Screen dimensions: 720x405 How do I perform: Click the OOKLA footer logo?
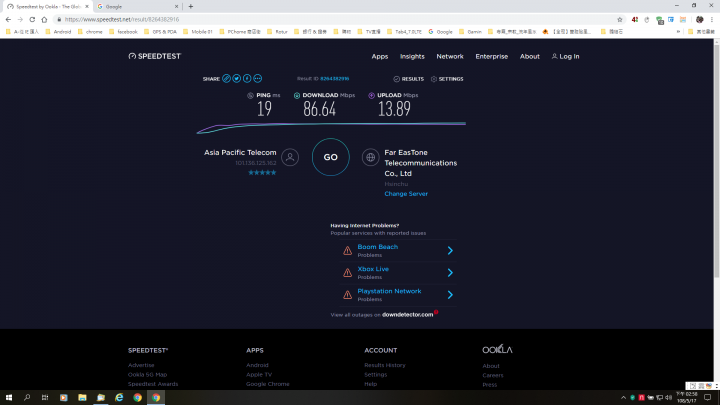pyautogui.click(x=497, y=349)
